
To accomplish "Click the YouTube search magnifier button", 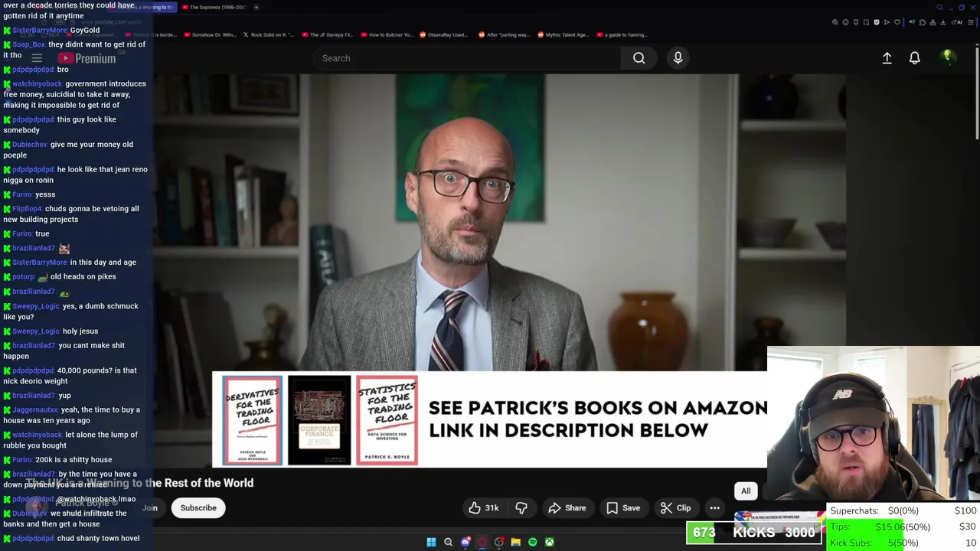I will tap(639, 58).
